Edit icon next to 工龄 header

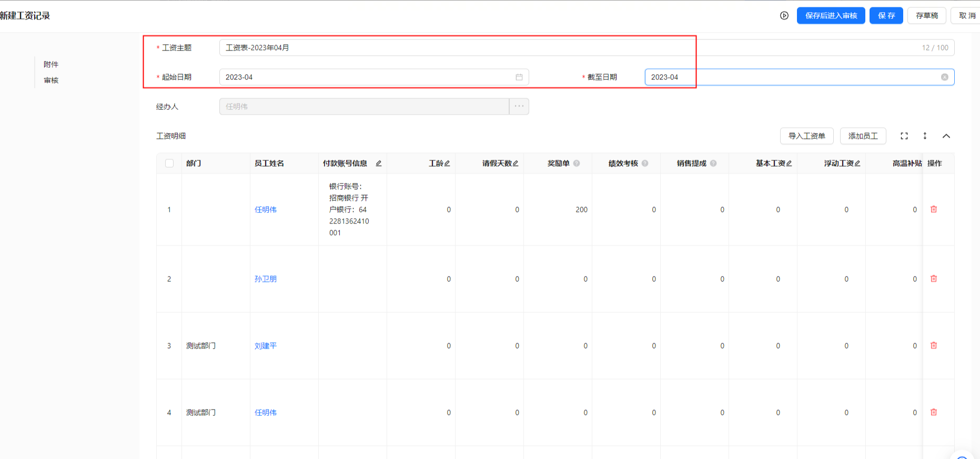(x=447, y=164)
